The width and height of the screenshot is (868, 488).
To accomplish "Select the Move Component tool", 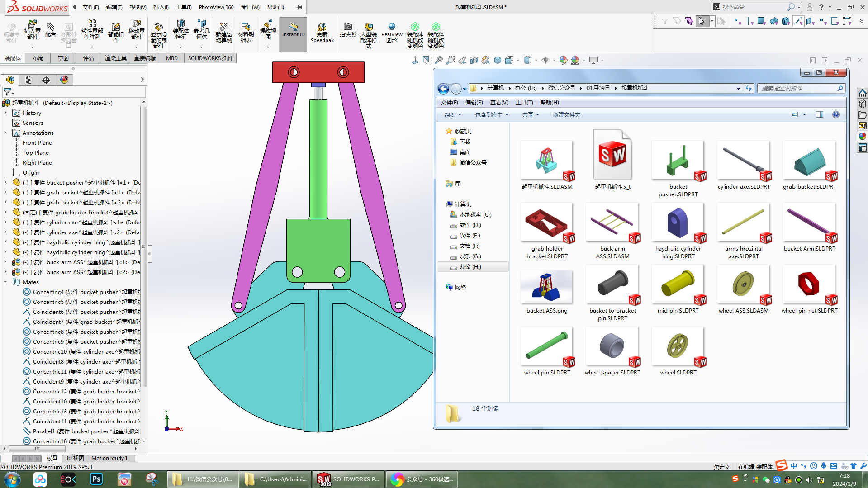I will click(136, 30).
